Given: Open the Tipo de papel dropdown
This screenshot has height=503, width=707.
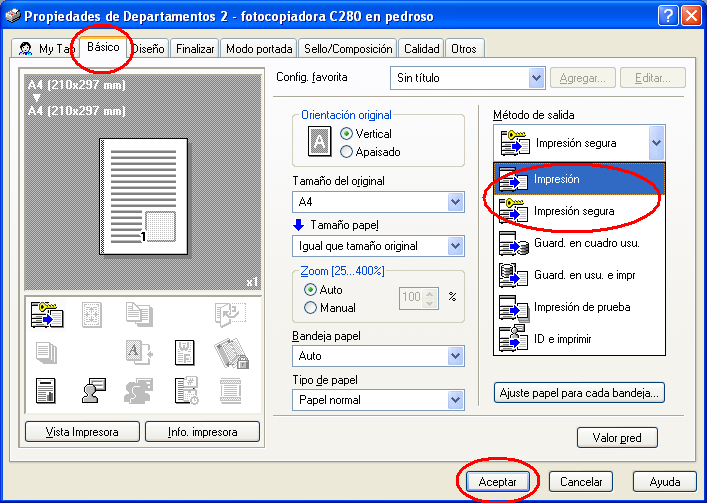Looking at the screenshot, I should (456, 400).
